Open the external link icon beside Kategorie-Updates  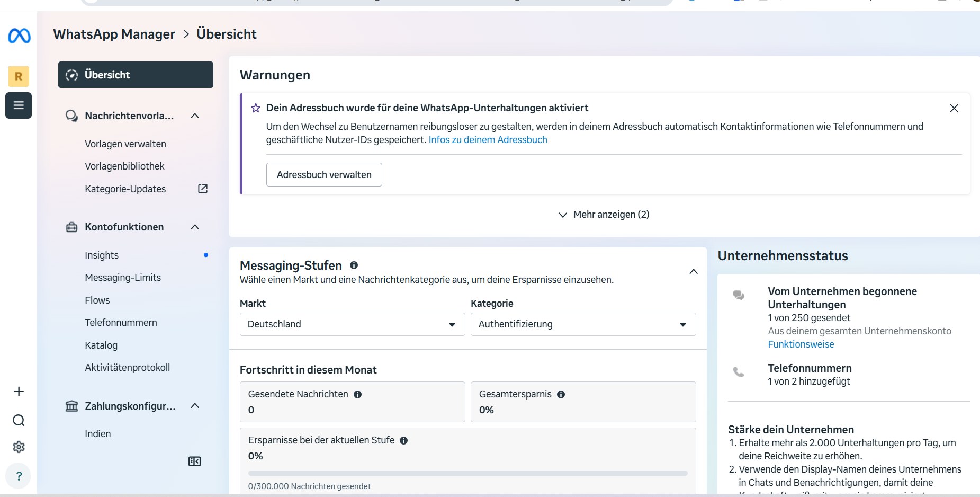tap(203, 189)
